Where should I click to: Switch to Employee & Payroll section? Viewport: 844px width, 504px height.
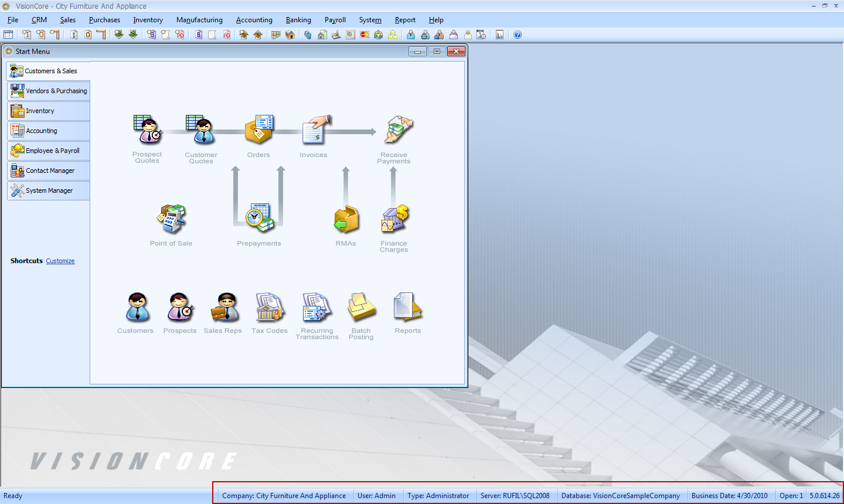coord(49,151)
